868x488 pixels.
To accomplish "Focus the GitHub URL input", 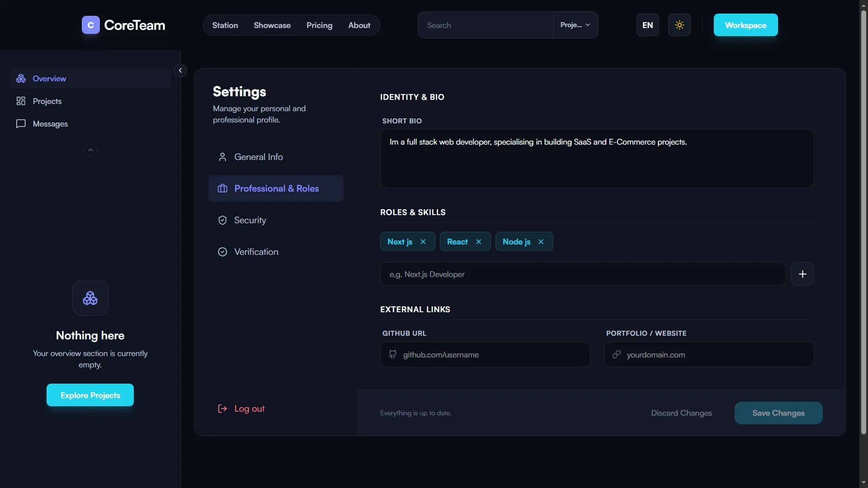I will coord(485,354).
